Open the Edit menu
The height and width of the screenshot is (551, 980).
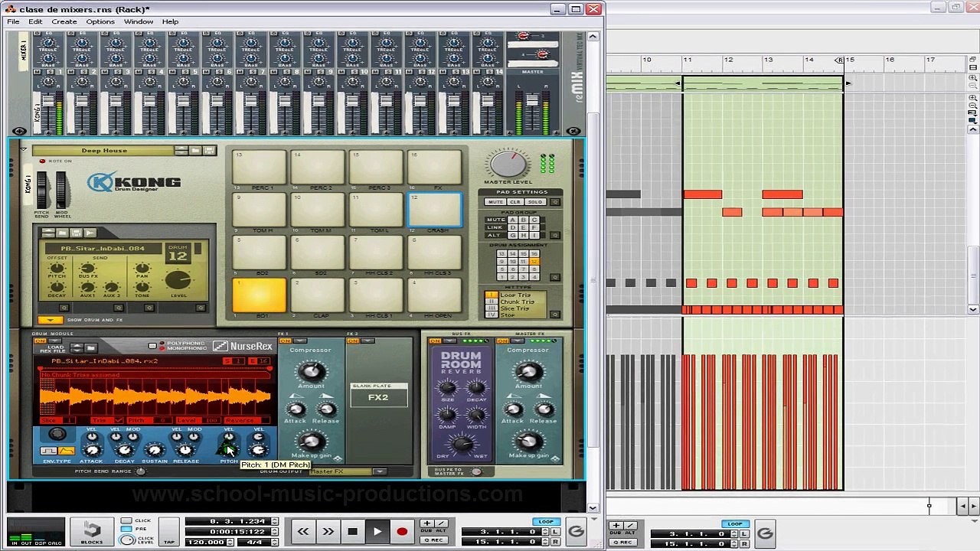[35, 21]
